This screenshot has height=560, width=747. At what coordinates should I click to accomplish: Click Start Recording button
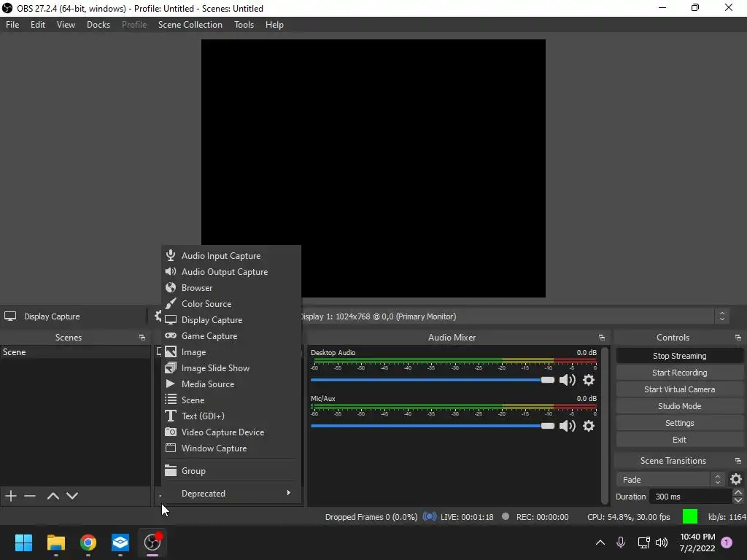click(679, 373)
